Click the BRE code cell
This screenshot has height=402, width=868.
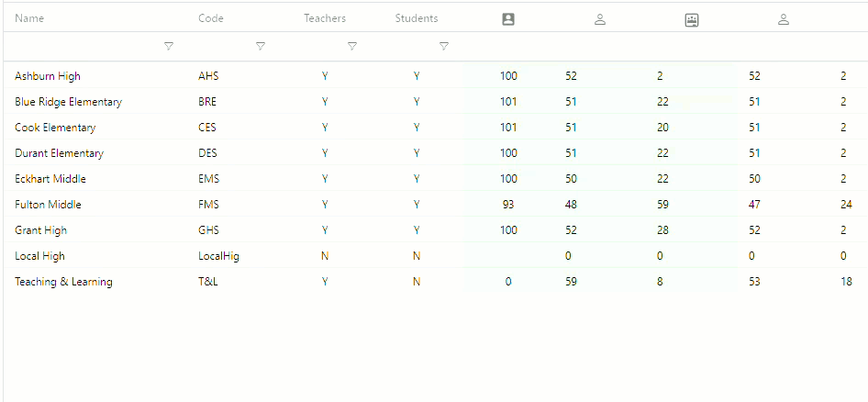tap(207, 102)
